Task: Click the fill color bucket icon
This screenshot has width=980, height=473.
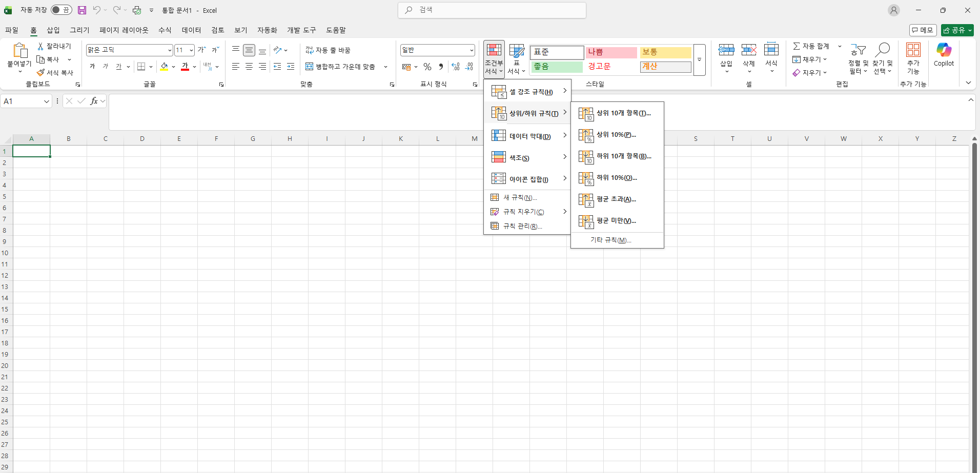Action: 164,67
